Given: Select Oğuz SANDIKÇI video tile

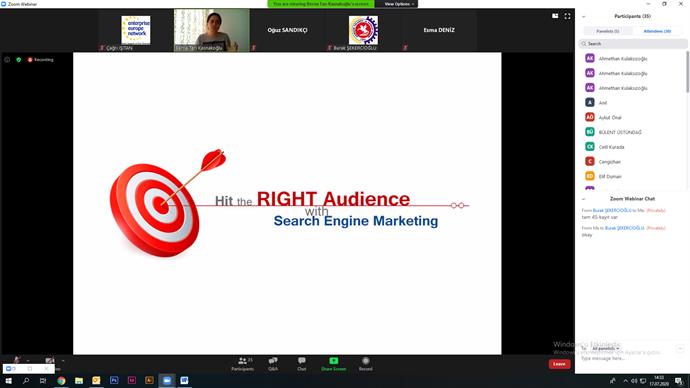Looking at the screenshot, I should (287, 30).
